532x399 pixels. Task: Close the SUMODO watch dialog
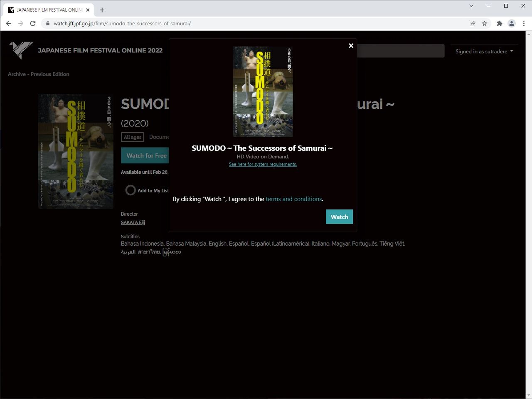[351, 46]
